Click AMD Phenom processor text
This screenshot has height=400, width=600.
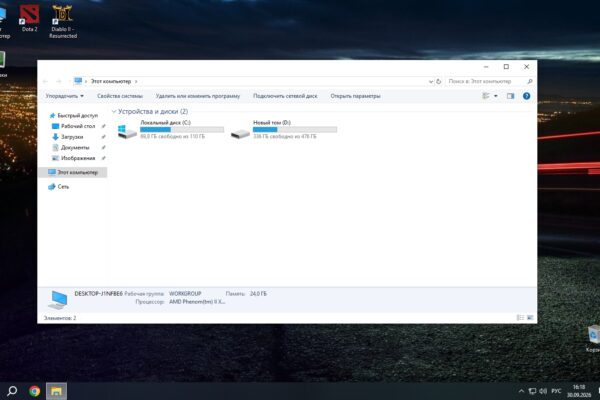pyautogui.click(x=197, y=302)
